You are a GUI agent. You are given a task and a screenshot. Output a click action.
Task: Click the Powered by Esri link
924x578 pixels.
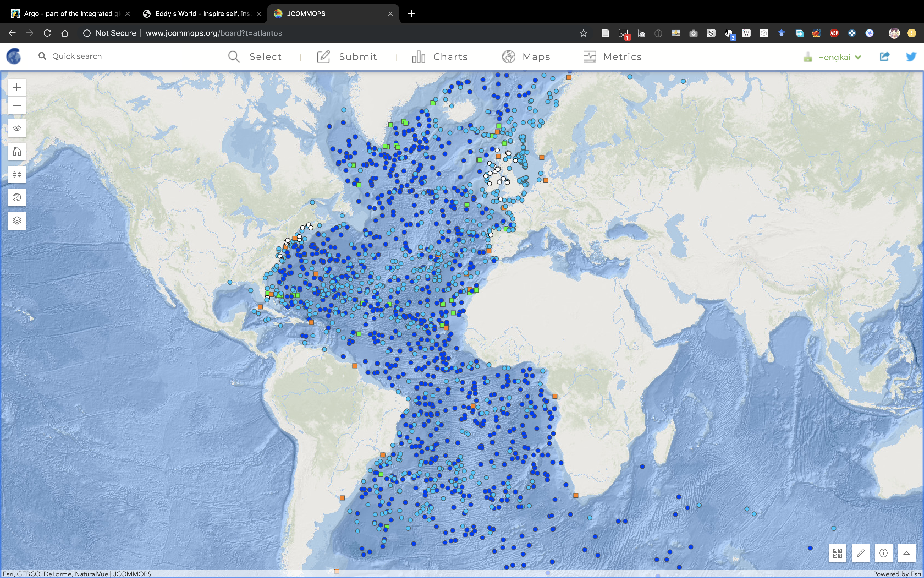pyautogui.click(x=897, y=574)
